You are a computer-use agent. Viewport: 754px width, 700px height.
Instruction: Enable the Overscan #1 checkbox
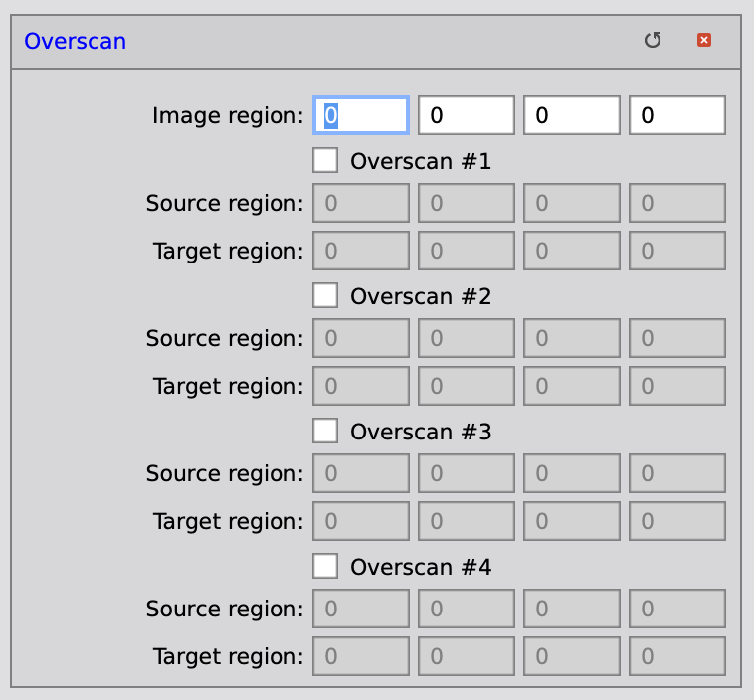[325, 160]
